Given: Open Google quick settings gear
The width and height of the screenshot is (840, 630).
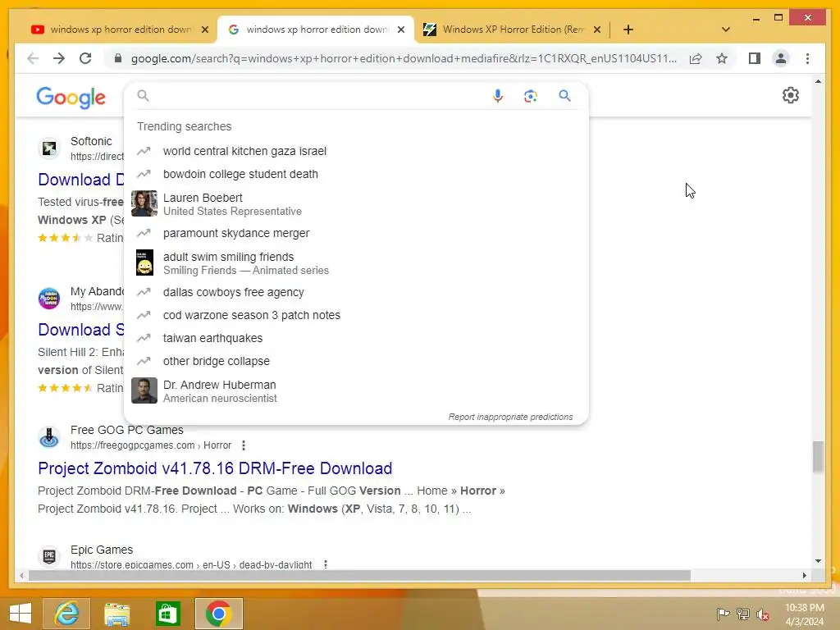Looking at the screenshot, I should 790,95.
